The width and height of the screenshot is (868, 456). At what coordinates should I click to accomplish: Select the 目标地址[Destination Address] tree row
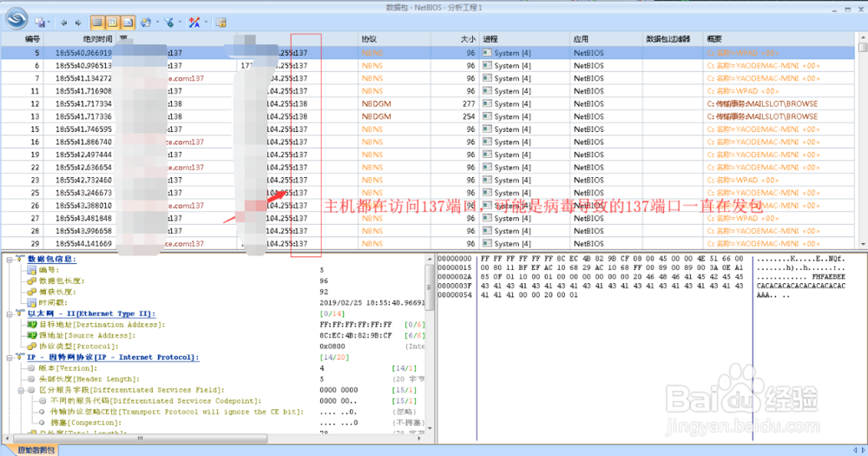(102, 325)
